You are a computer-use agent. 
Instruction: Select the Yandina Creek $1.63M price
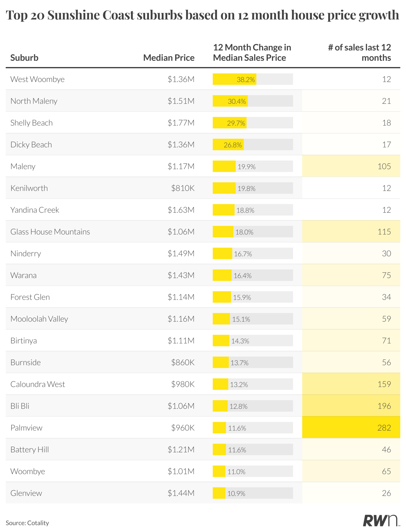point(181,210)
